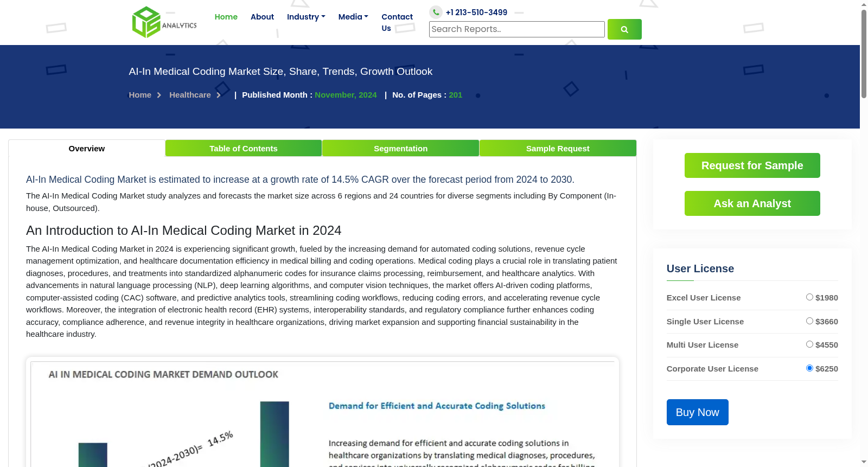Click the green phone icon

tap(436, 12)
